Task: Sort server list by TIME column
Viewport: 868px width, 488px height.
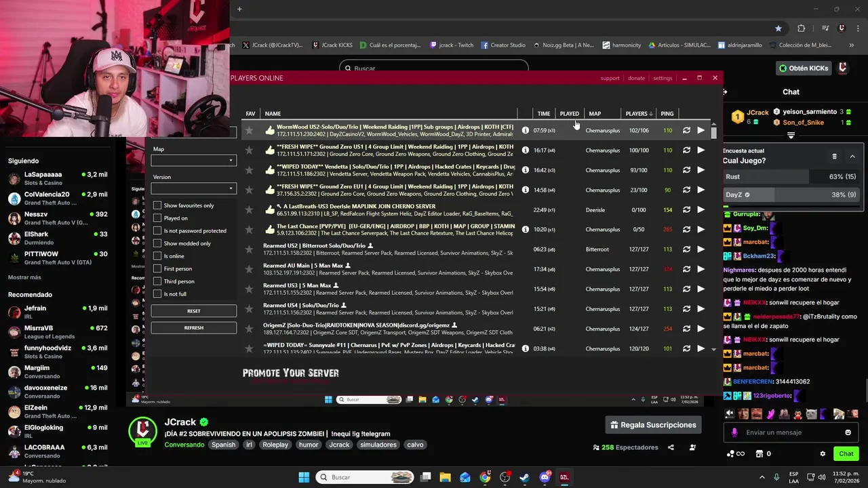Action: [x=544, y=113]
